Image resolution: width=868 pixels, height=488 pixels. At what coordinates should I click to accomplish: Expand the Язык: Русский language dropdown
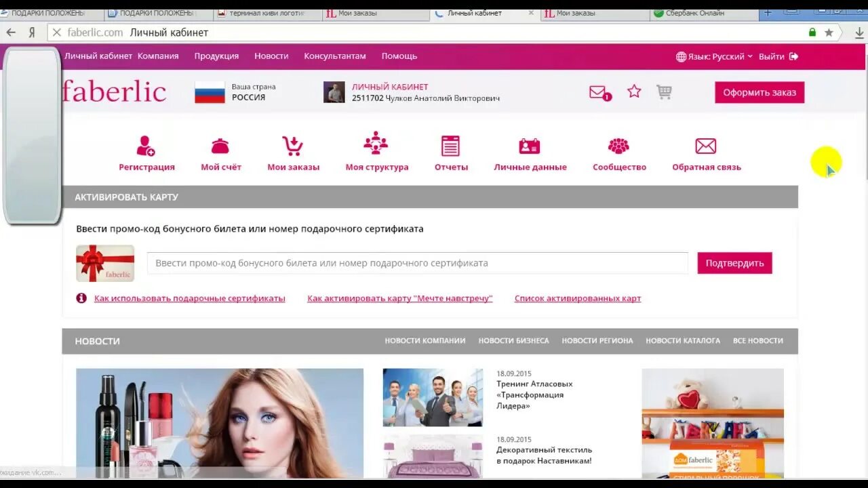click(x=715, y=56)
